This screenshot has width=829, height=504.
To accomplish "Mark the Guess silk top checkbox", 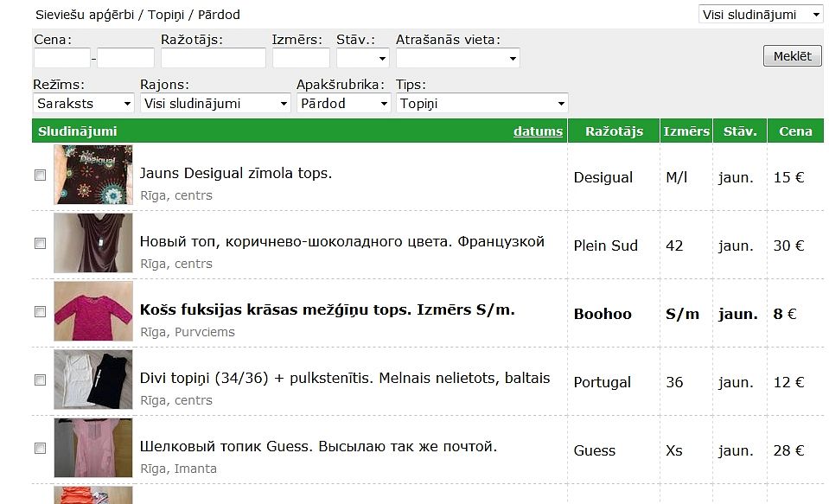I will [40, 449].
